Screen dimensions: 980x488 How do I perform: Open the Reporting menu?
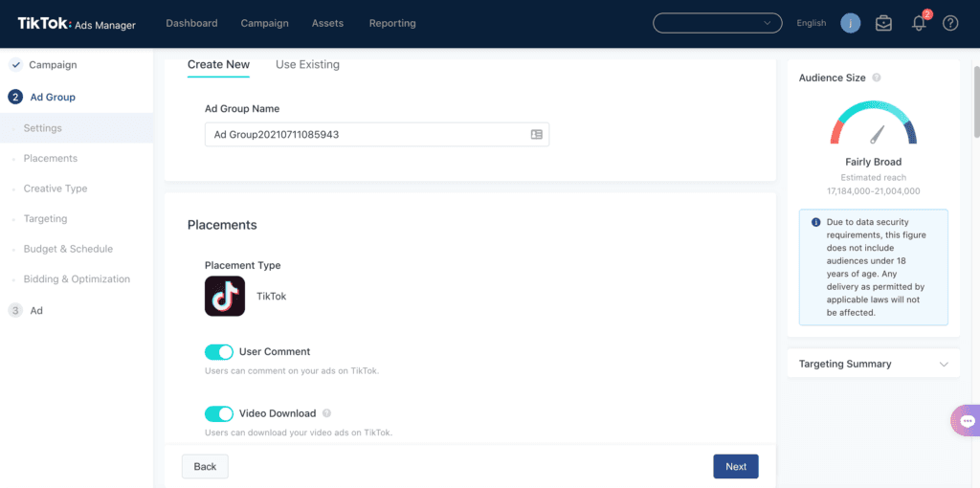click(x=392, y=23)
